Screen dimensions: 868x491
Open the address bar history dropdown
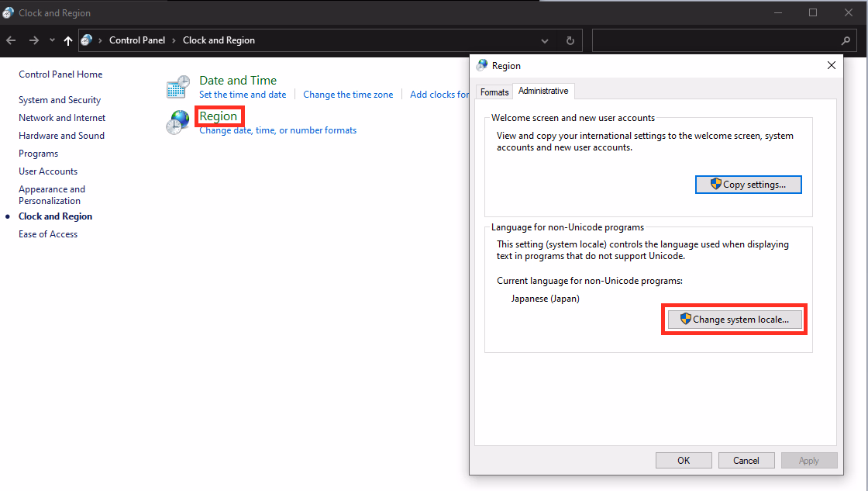click(545, 40)
